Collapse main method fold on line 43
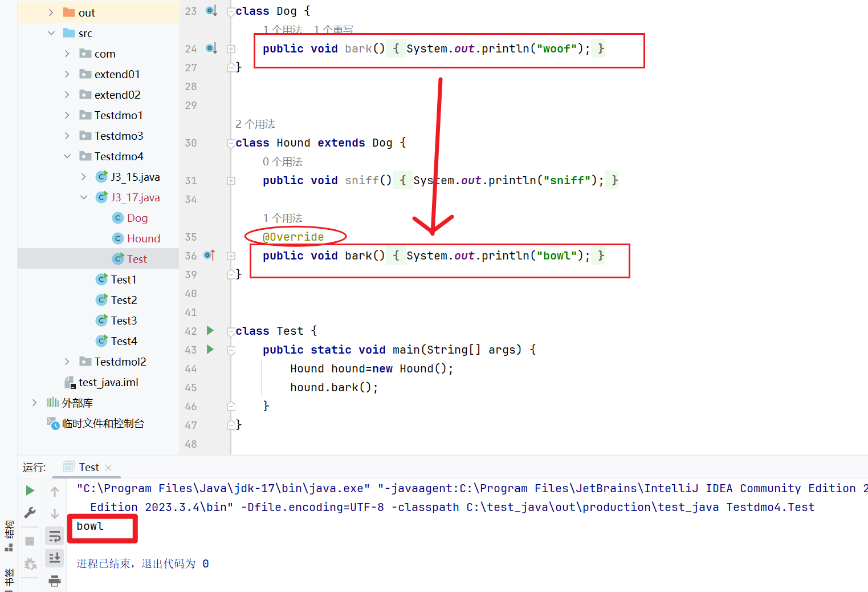Screen dimensions: 868x592 pyautogui.click(x=231, y=350)
